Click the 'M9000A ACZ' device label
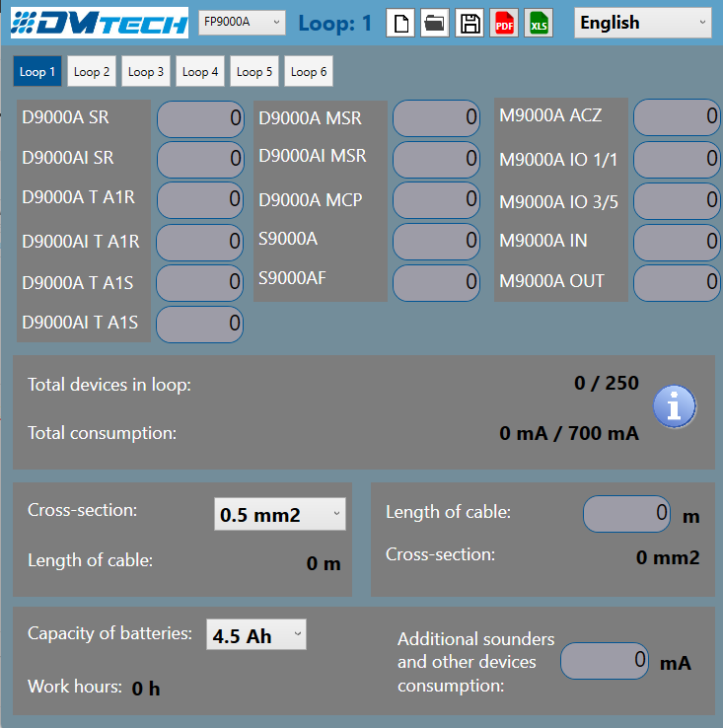 pyautogui.click(x=550, y=115)
